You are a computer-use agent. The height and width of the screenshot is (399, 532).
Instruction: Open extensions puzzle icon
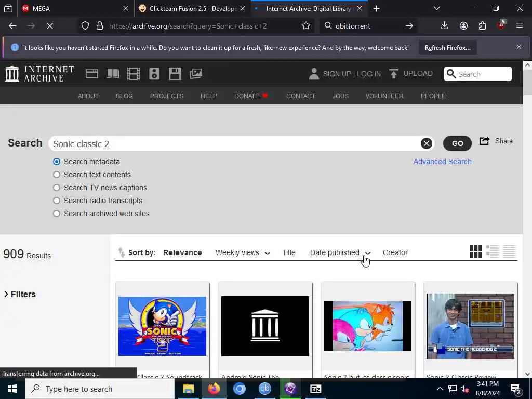click(482, 26)
